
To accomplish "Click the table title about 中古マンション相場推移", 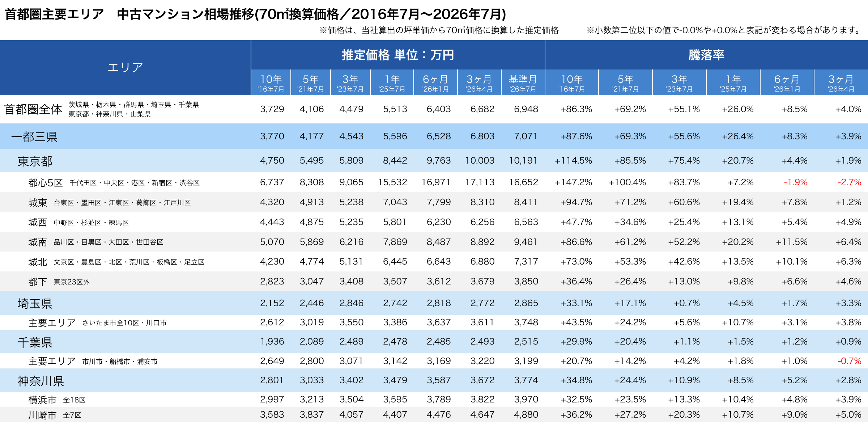I will coord(255,14).
